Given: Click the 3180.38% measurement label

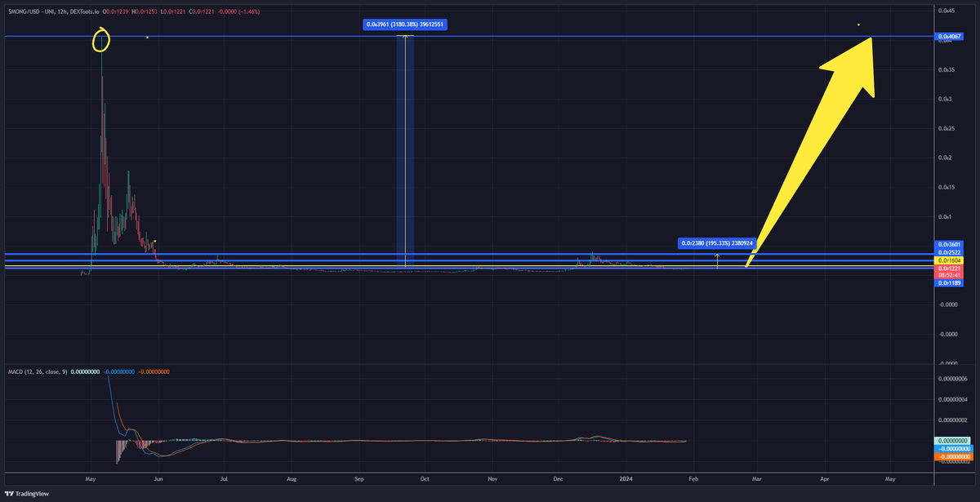Looking at the screenshot, I should point(405,24).
